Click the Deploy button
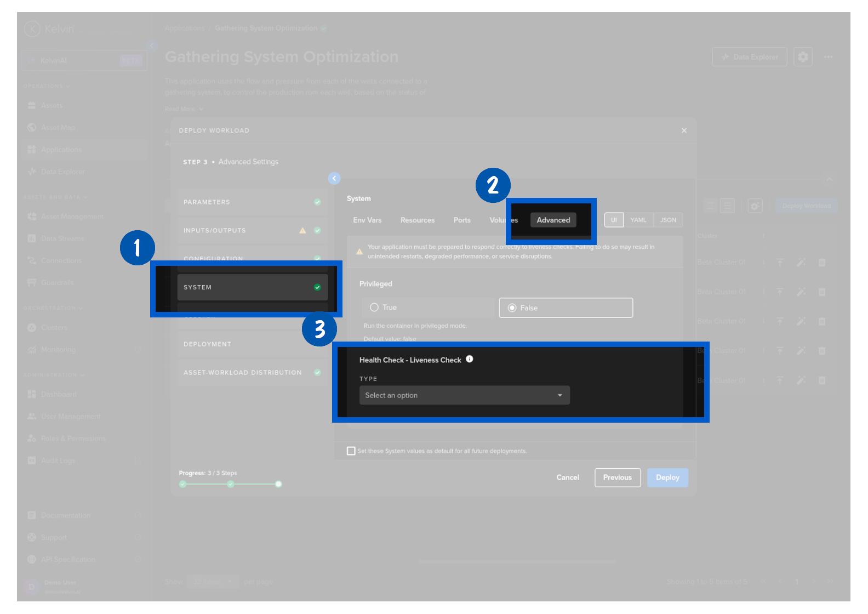This screenshot has height=614, width=868. [667, 477]
